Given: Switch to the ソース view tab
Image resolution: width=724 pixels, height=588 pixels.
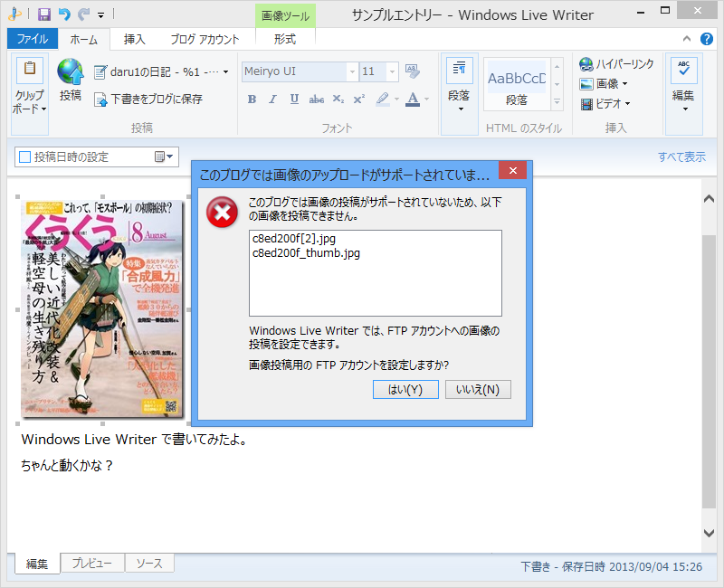Looking at the screenshot, I should pyautogui.click(x=149, y=563).
